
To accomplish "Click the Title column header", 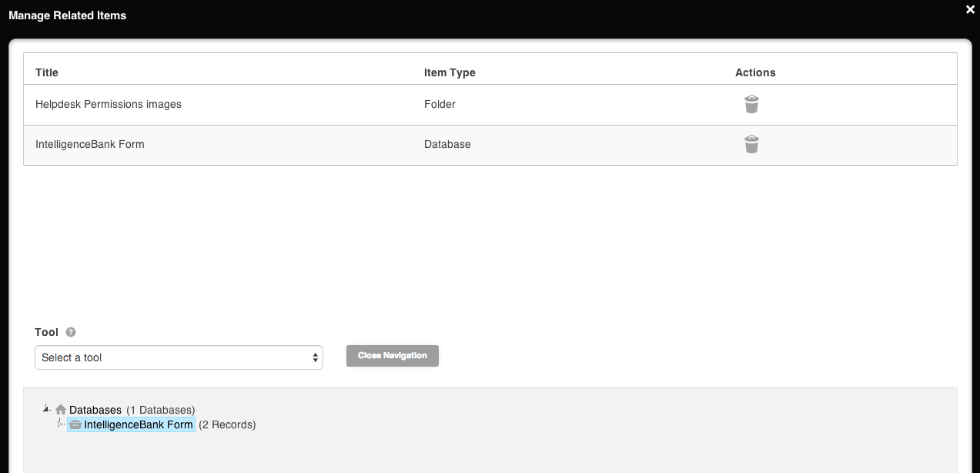I will [x=47, y=72].
